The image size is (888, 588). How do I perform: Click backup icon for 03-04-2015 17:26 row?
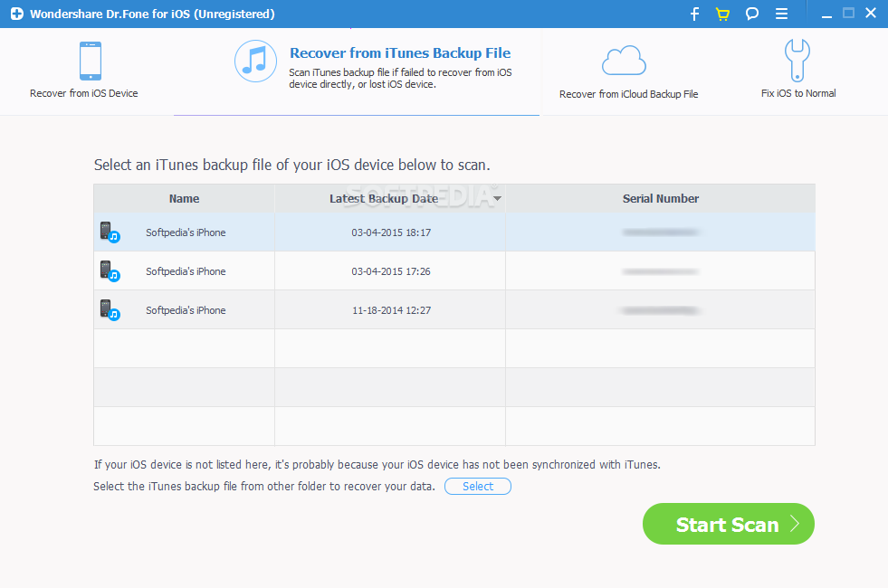[110, 271]
